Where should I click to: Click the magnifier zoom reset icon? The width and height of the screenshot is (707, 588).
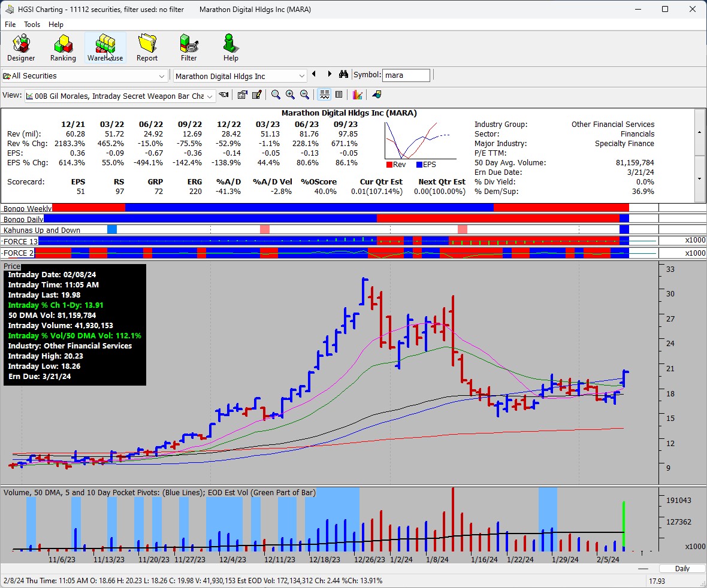(276, 95)
